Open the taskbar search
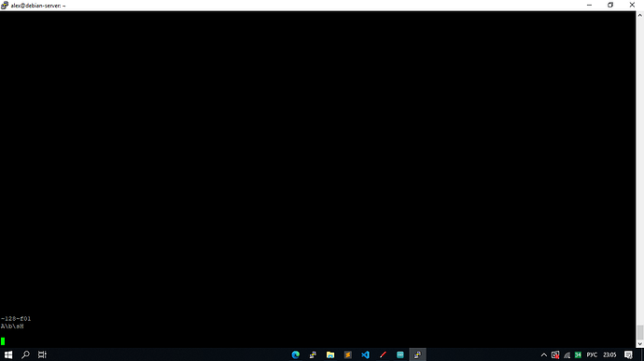Viewport: 644px width, 361px height. click(25, 354)
